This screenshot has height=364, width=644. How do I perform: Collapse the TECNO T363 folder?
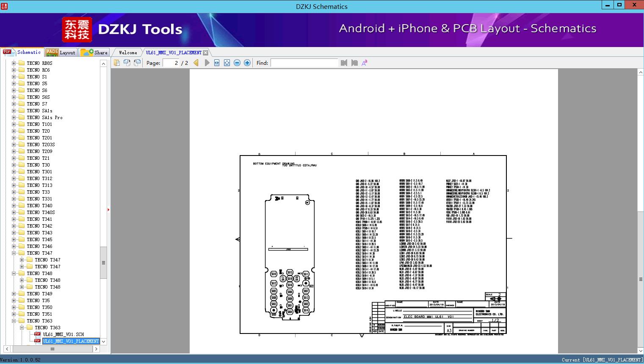(14, 321)
